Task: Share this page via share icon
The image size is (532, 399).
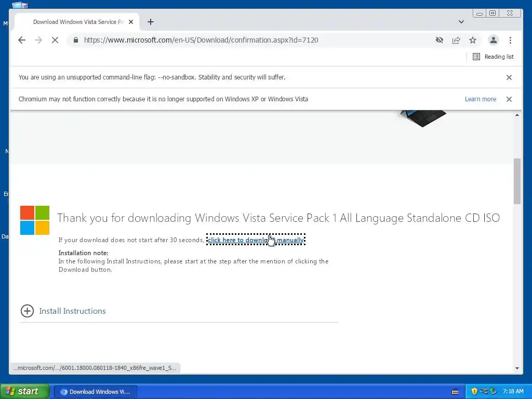Action: [456, 40]
